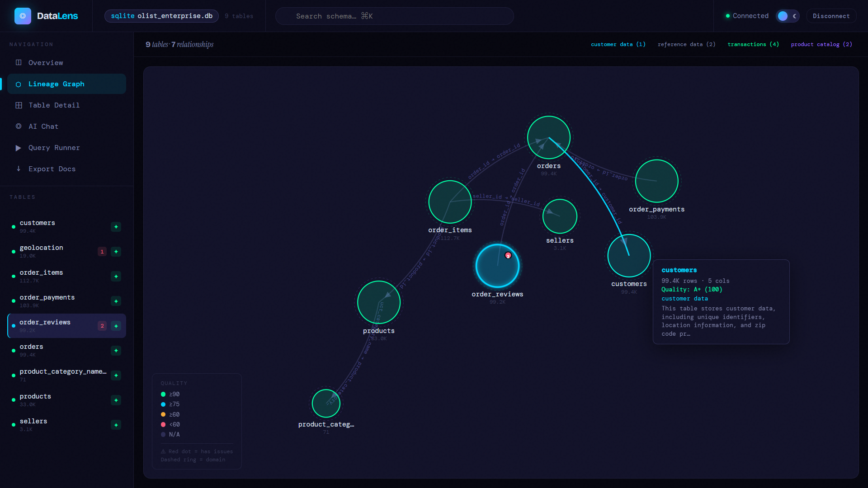Click the sparkle icon next to product_category_name

pos(116,375)
